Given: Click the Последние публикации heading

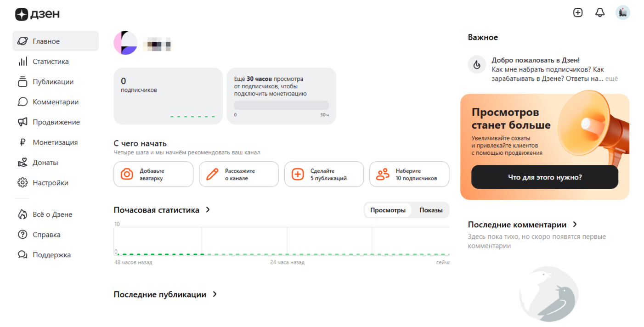Looking at the screenshot, I should [160, 294].
